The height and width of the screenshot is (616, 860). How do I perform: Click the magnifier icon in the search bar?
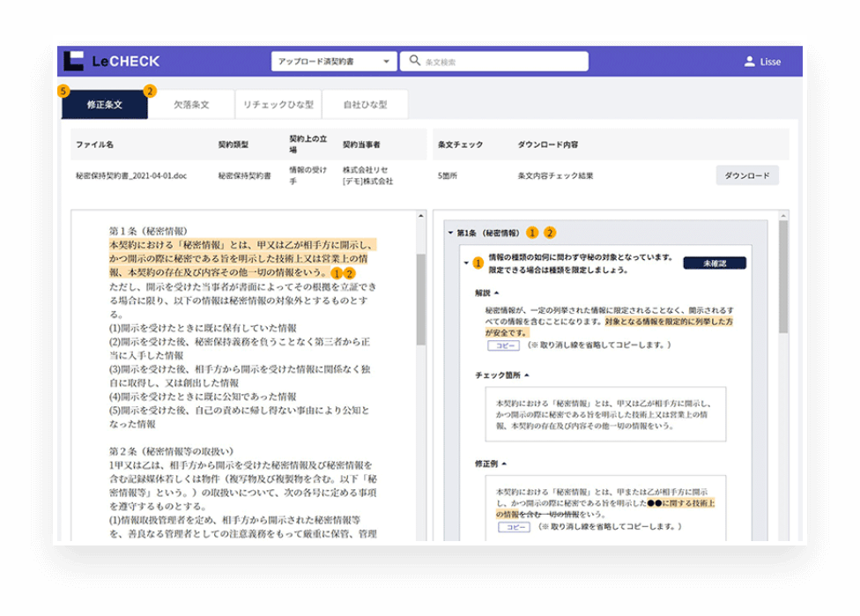click(x=412, y=61)
